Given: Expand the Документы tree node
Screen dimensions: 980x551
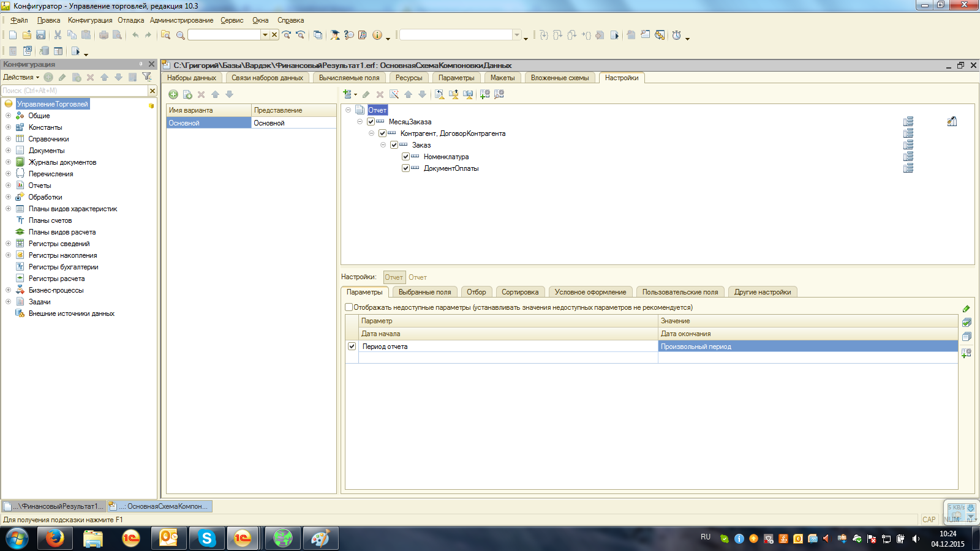Looking at the screenshot, I should coord(8,151).
